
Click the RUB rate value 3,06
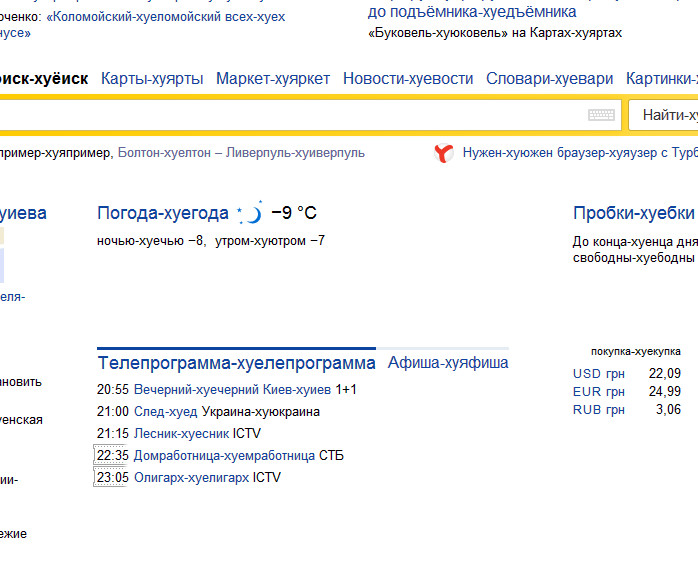point(669,409)
